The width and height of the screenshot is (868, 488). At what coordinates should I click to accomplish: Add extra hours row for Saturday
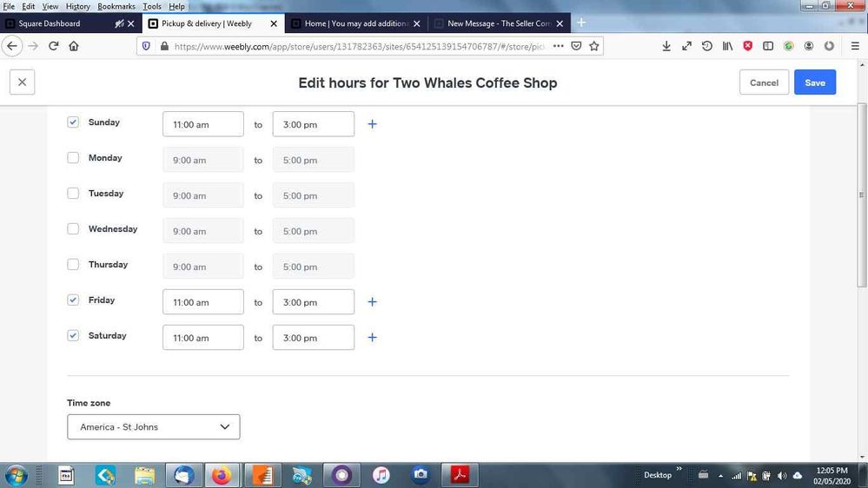pyautogui.click(x=372, y=338)
